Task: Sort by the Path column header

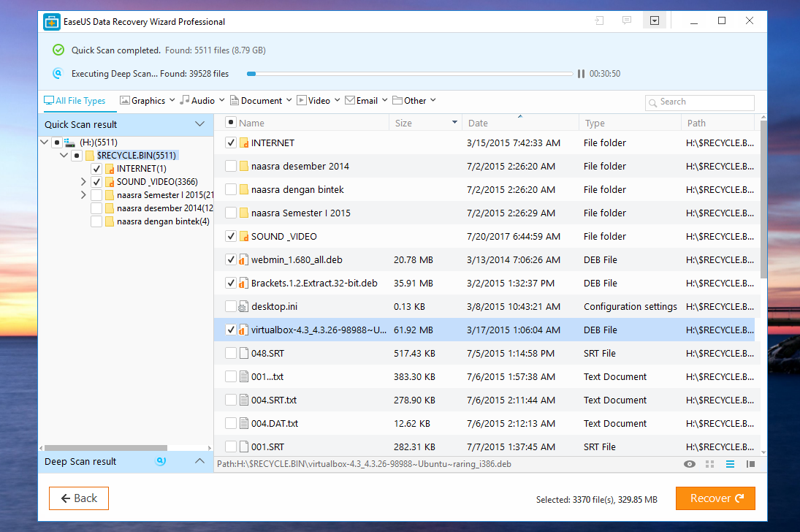Action: point(718,123)
